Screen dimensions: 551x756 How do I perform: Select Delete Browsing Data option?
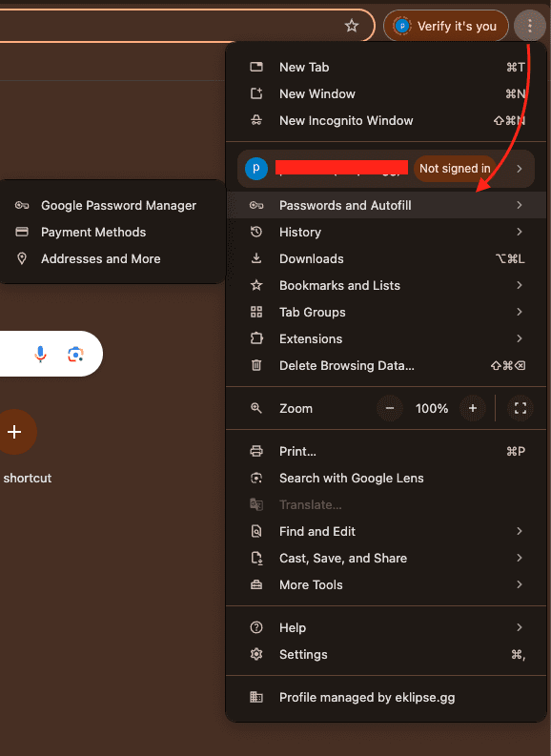(x=387, y=365)
